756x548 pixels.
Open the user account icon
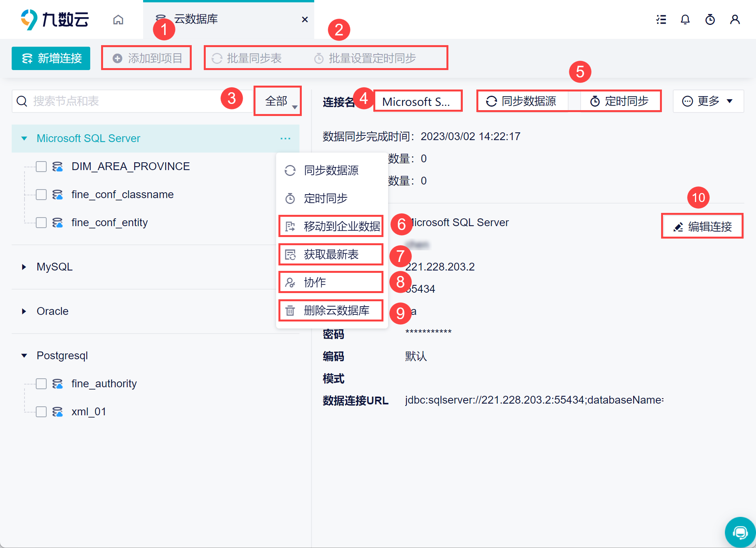735,19
